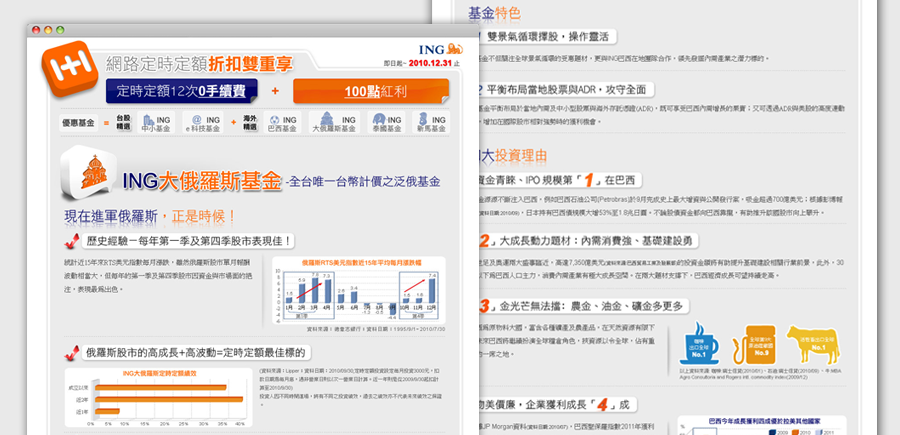
Task: Click the 100點紅利 orange banner
Action: 371,91
